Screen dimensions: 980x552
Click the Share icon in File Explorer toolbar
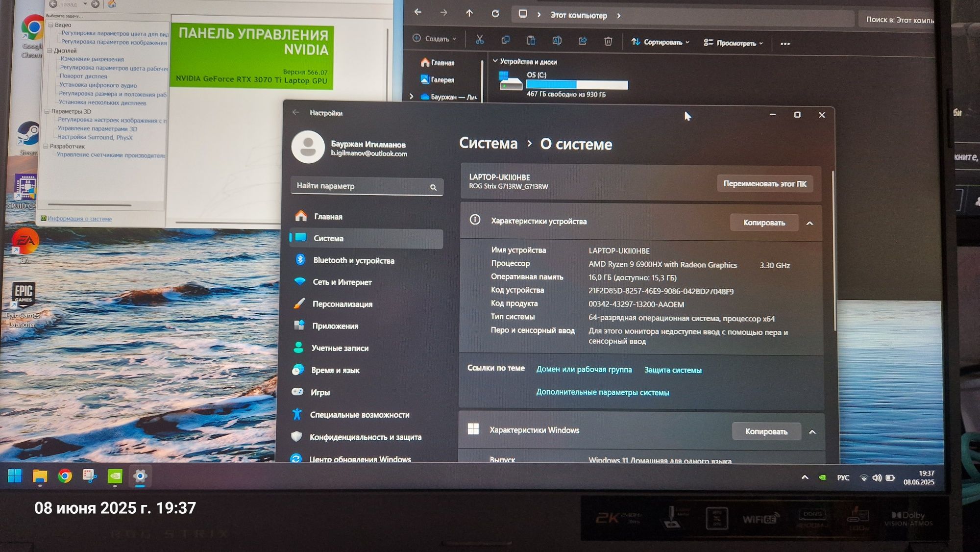pos(583,41)
